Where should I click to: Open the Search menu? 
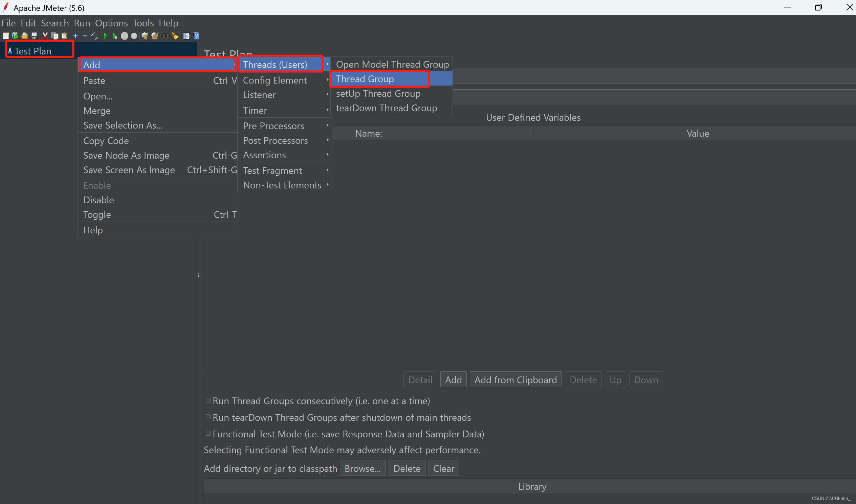(x=55, y=23)
